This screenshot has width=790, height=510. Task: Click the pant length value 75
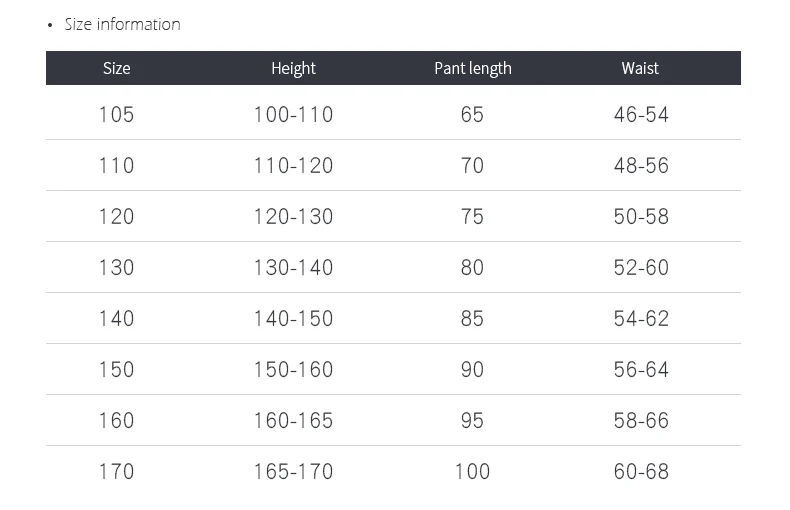pos(472,217)
